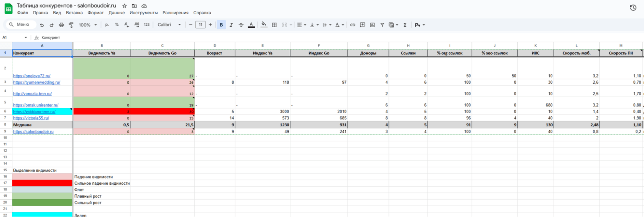Click the font size input field
Image resolution: width=644 pixels, height=217 pixels.
200,25
